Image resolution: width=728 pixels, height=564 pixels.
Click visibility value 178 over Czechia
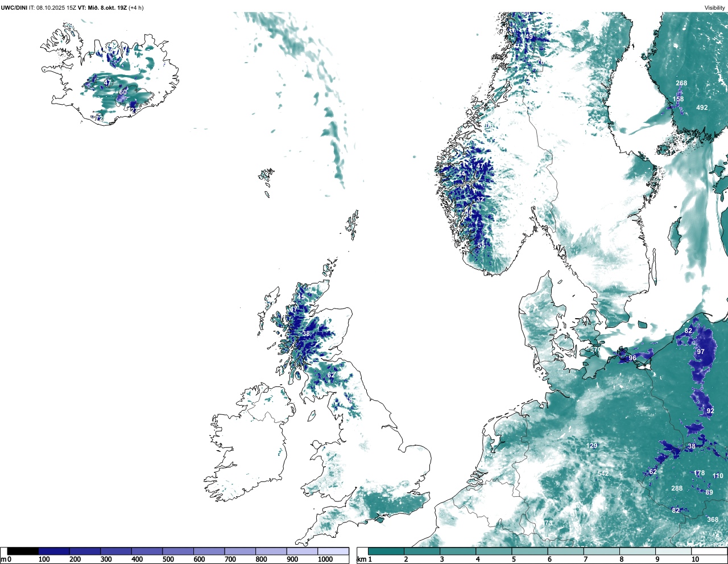coord(700,473)
